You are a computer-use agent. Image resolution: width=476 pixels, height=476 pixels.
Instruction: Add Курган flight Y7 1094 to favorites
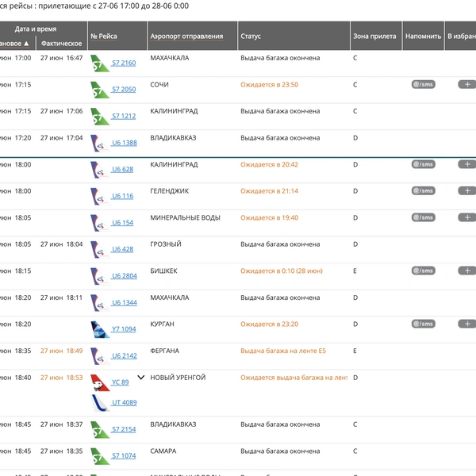(x=467, y=324)
